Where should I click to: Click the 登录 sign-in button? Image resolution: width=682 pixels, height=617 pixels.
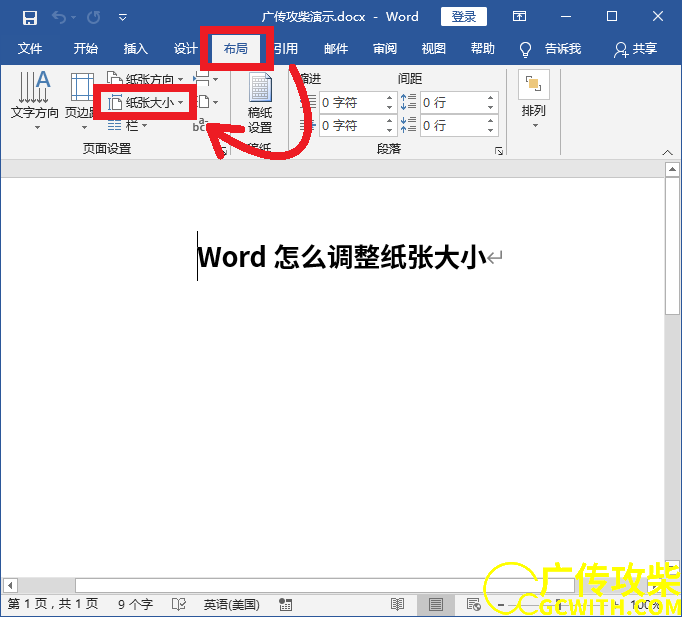(464, 17)
